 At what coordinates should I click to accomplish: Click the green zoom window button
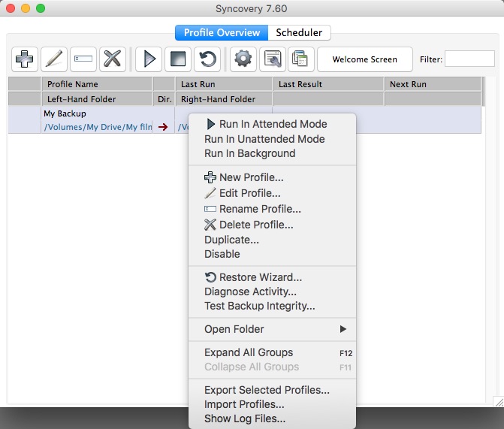41,8
